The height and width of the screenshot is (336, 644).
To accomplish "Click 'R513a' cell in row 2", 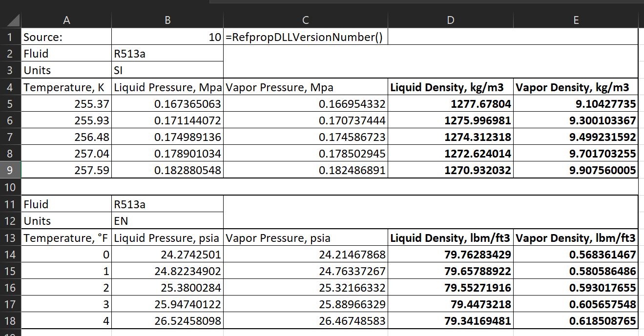I will point(167,53).
